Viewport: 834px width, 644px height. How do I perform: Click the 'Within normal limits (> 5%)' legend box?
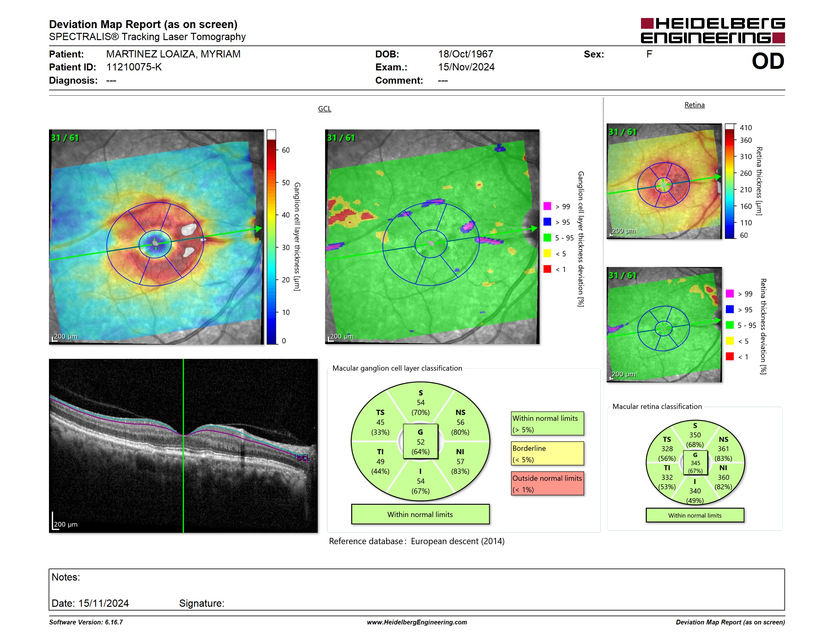tap(547, 423)
